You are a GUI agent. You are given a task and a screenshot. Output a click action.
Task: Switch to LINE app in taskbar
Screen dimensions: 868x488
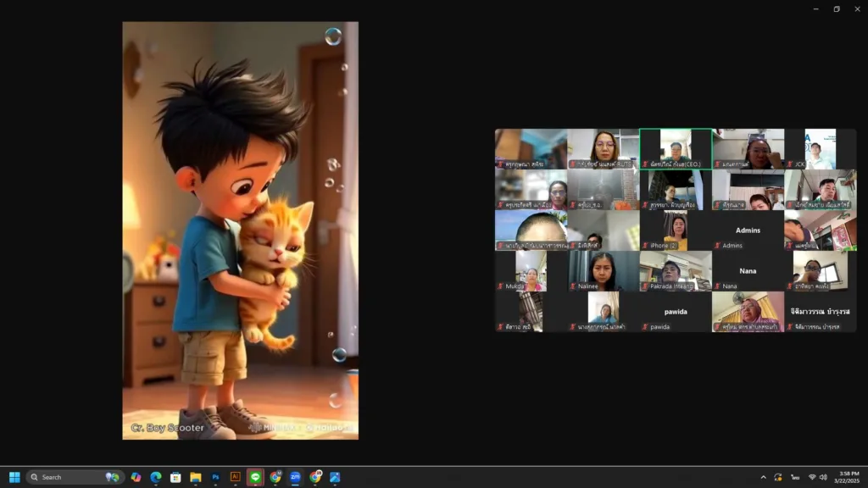255,477
